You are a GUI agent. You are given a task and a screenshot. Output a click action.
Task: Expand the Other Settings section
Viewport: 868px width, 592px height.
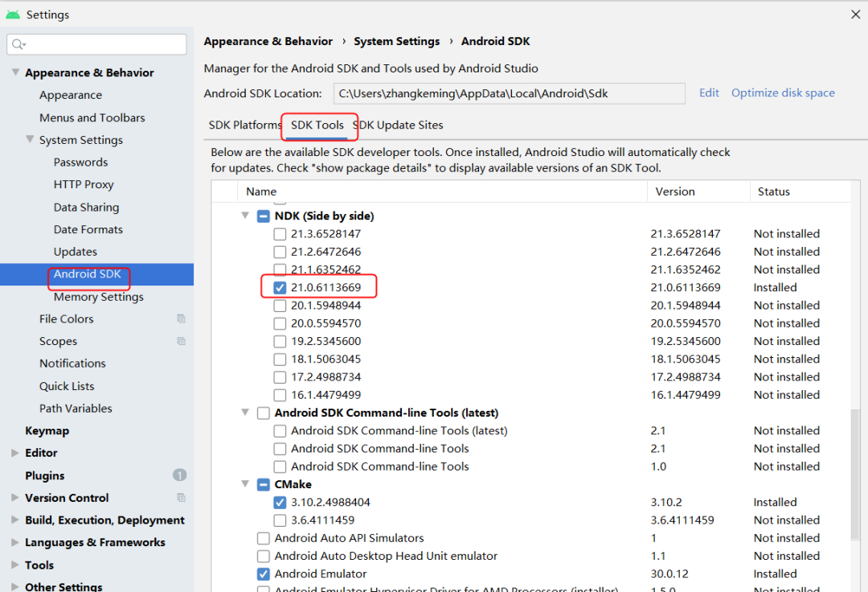pos(15,587)
